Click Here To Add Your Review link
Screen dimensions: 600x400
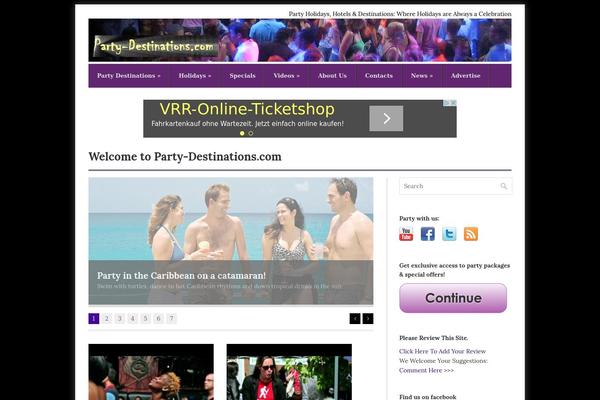pyautogui.click(x=442, y=351)
